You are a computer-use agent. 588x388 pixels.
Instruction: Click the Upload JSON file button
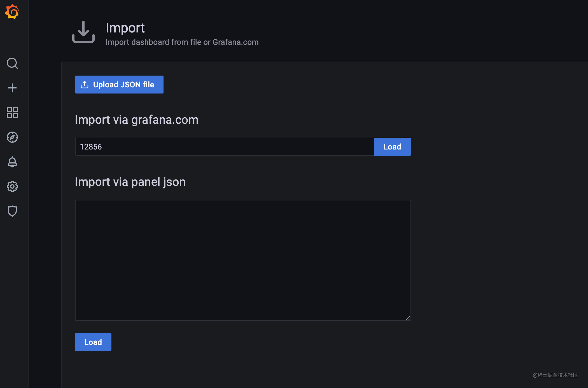coord(119,85)
